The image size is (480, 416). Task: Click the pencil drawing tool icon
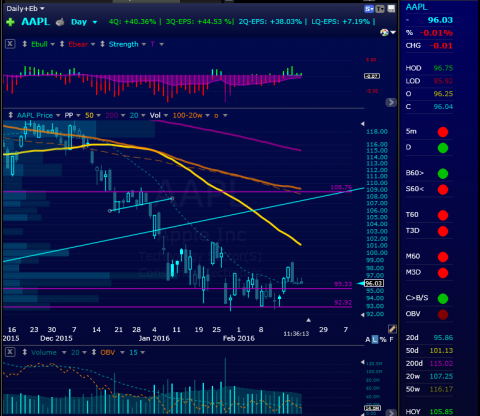pyautogui.click(x=392, y=329)
